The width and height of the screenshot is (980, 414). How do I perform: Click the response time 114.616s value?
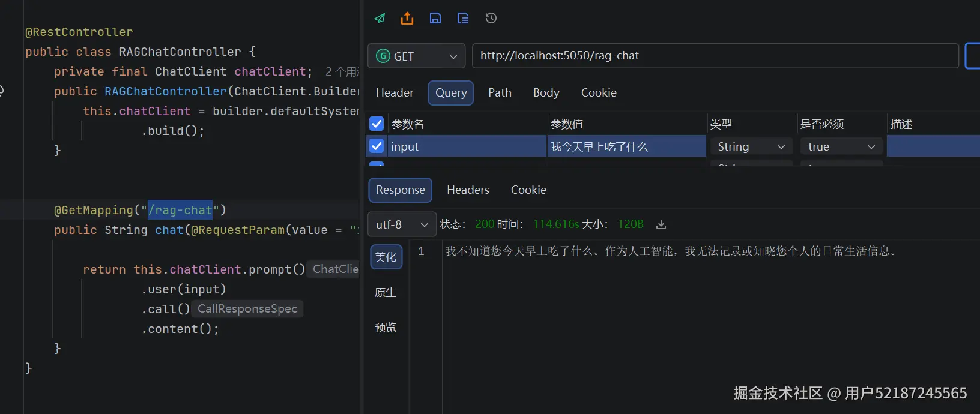[556, 224]
